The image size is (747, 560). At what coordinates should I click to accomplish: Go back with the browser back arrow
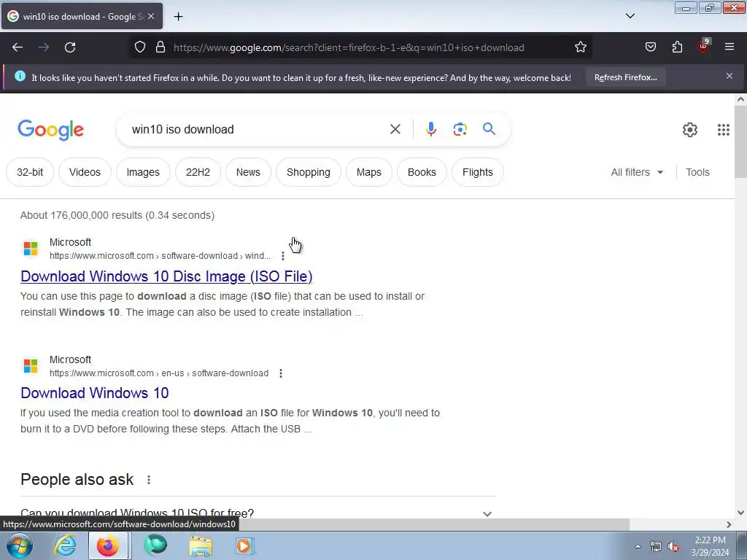18,47
